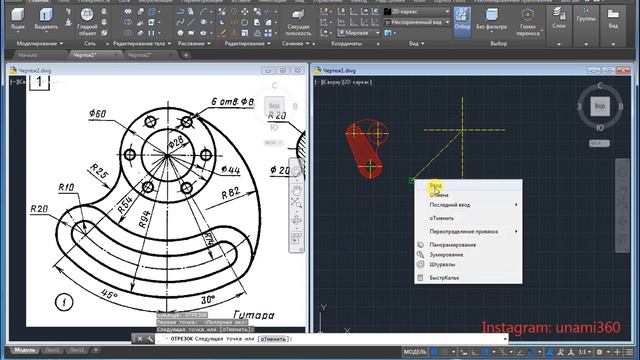
Task: Close the command line with X
Action: [140, 339]
